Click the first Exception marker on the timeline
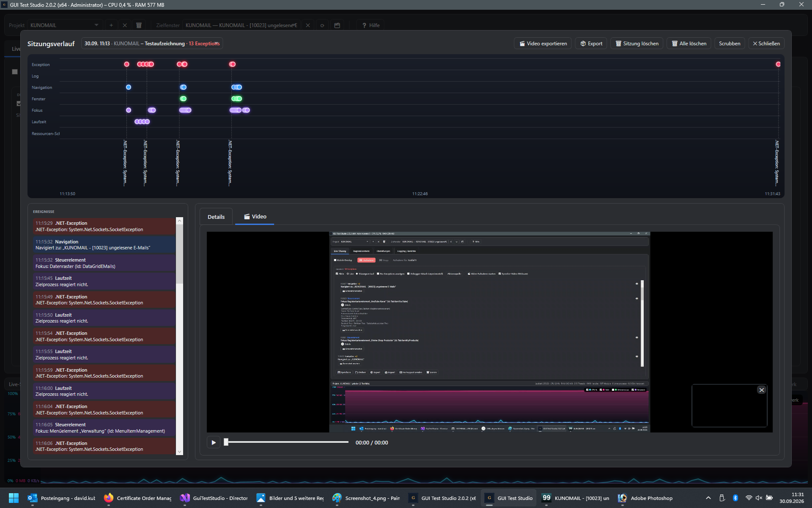This screenshot has height=508, width=812. pos(126,64)
